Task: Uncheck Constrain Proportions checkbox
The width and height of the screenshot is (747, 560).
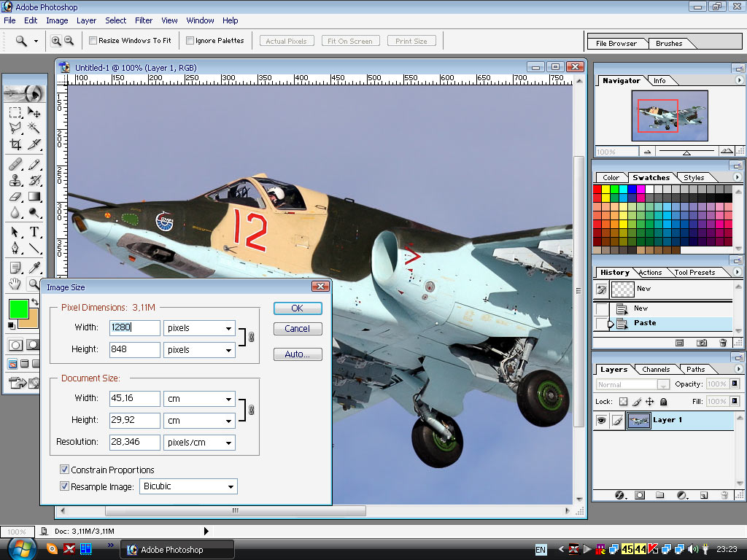Action: 65,470
